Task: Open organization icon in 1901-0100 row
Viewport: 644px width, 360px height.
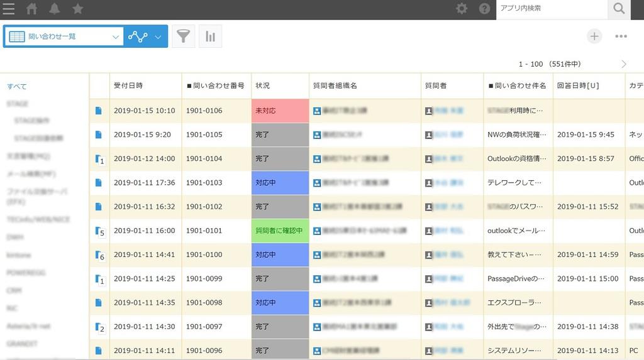Action: click(x=317, y=255)
